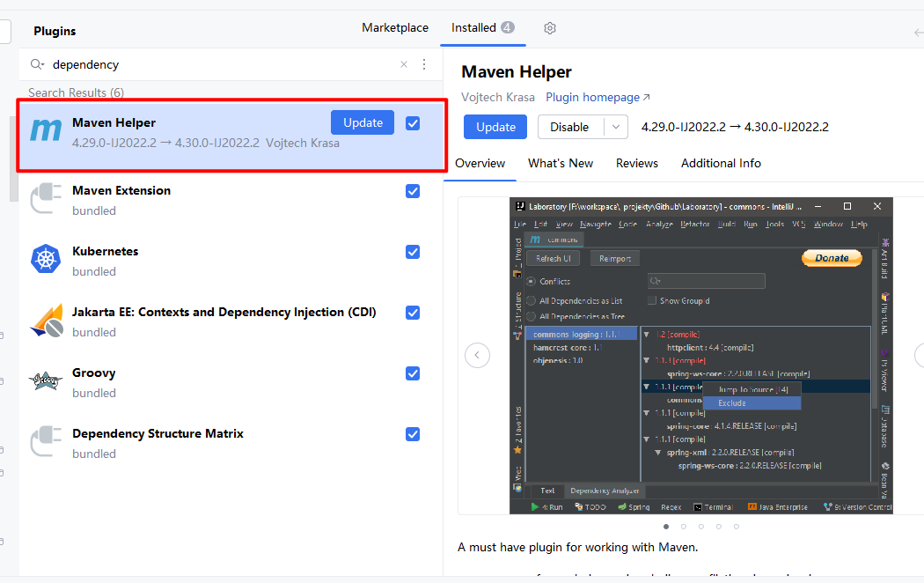Click Update in the Maven Helper list row
The width and height of the screenshot is (924, 583).
point(363,122)
